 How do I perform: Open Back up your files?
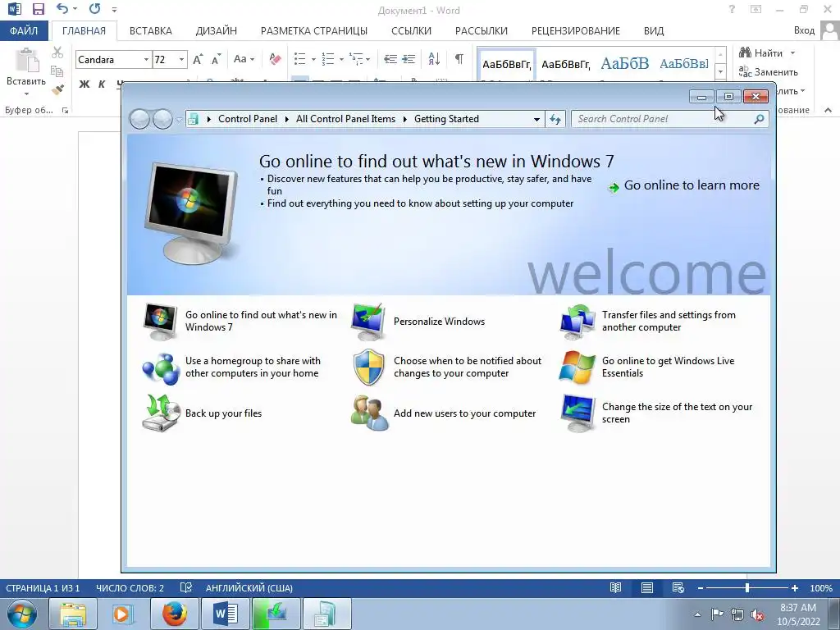pyautogui.click(x=203, y=413)
